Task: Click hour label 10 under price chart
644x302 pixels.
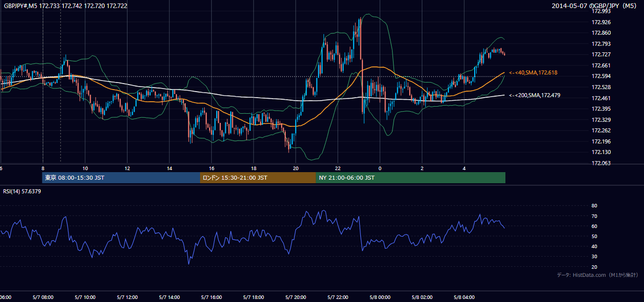Action: point(85,169)
